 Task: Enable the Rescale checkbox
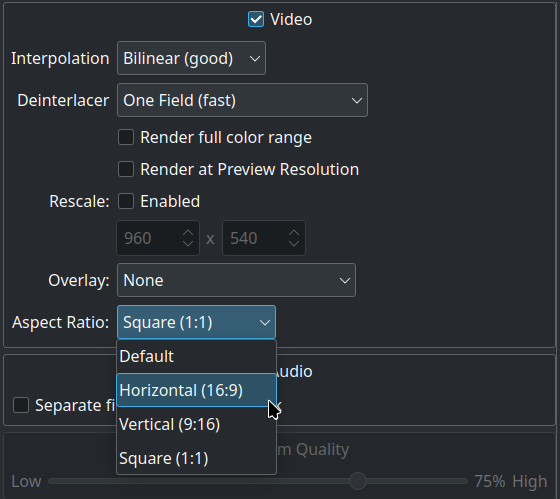[126, 201]
